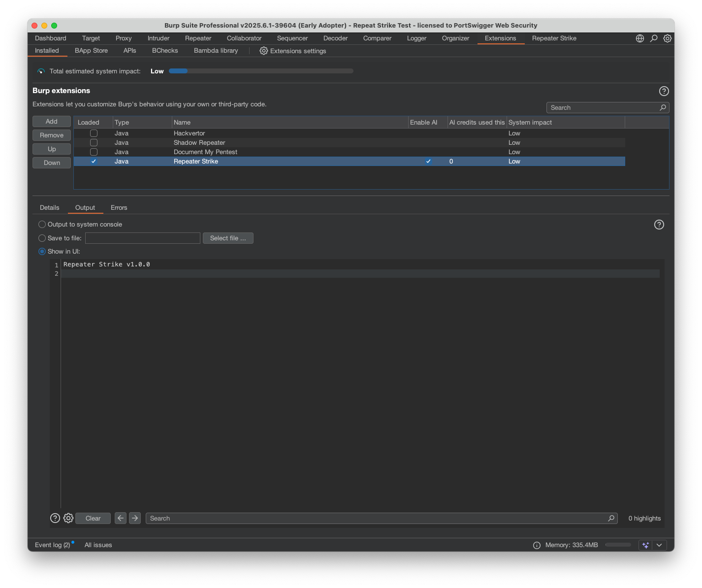
Task: Open Extensions settings
Action: [293, 51]
